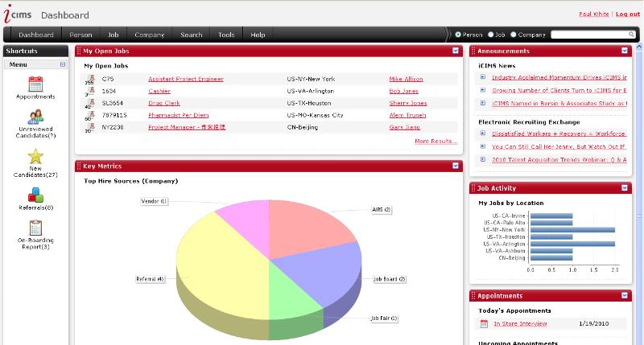Click the calendar icon beside In Store Interview

tap(484, 324)
